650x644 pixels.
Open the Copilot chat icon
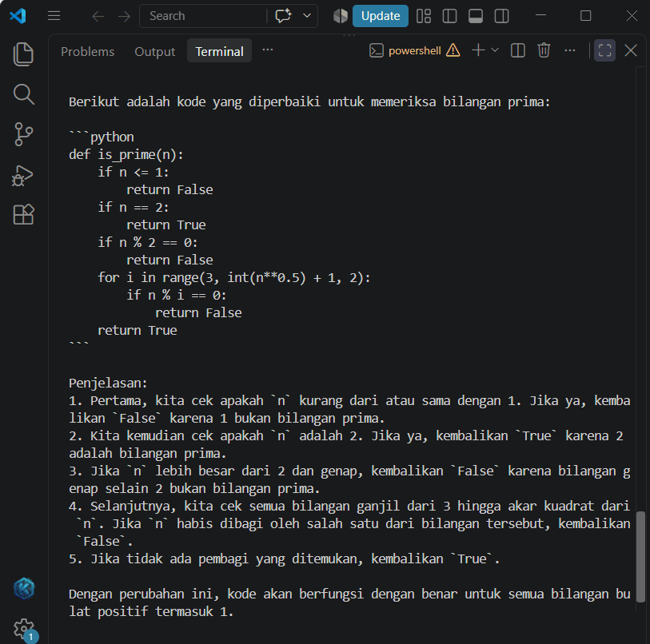(x=284, y=16)
